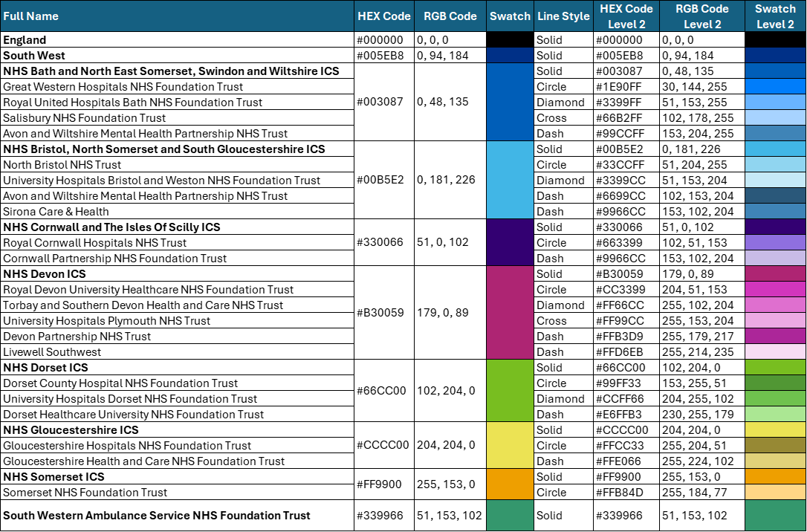Select the #3399FF hex code cell

click(x=626, y=102)
